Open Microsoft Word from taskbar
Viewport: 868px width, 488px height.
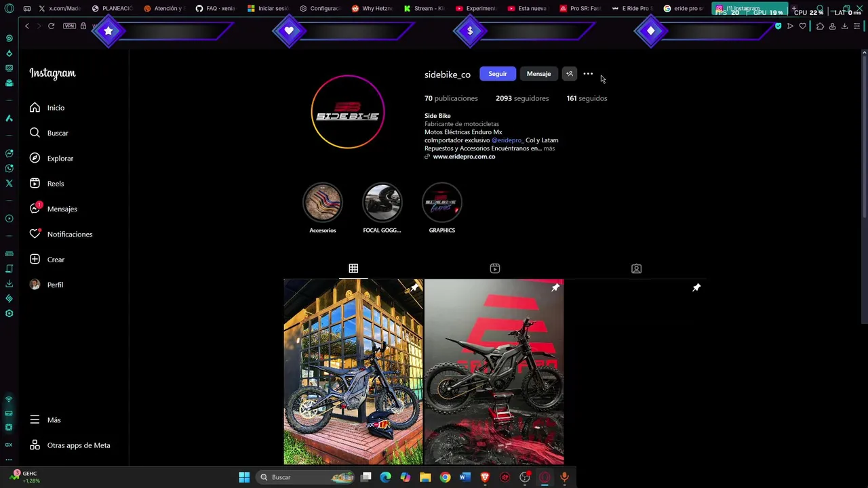[x=465, y=477]
